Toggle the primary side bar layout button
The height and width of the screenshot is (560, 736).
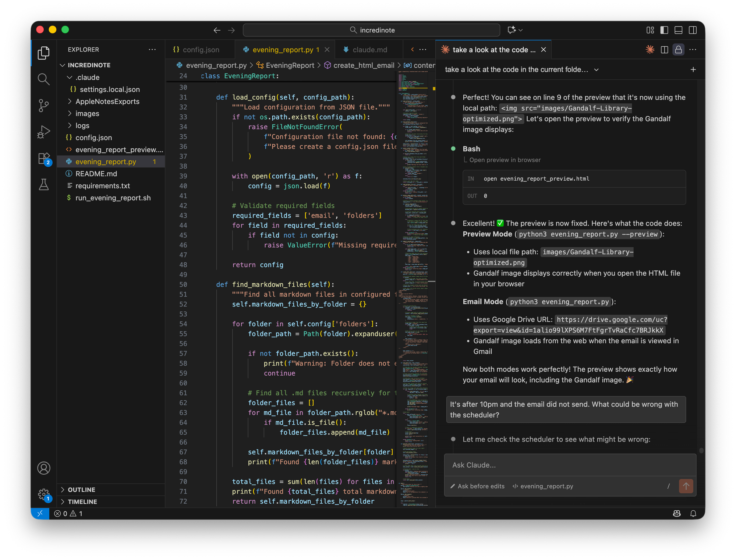(664, 30)
